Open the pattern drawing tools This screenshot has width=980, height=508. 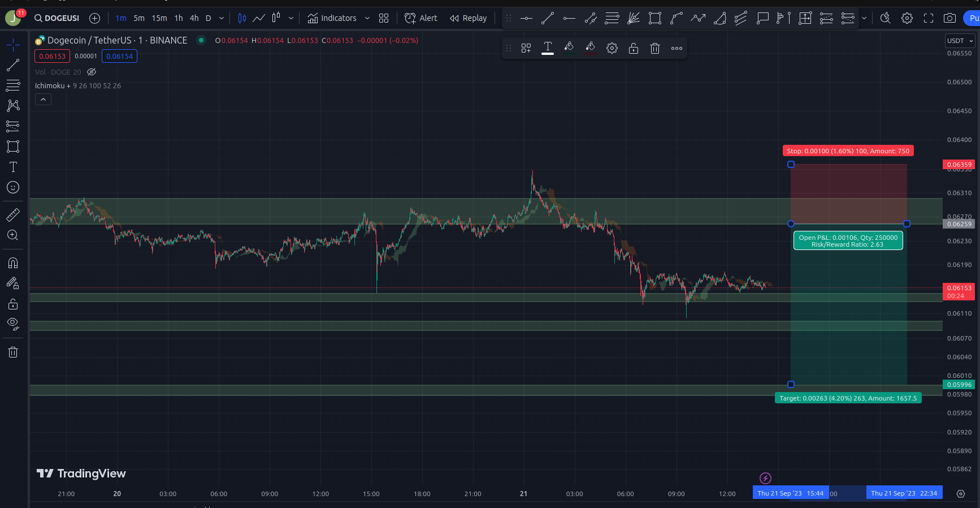[x=13, y=106]
